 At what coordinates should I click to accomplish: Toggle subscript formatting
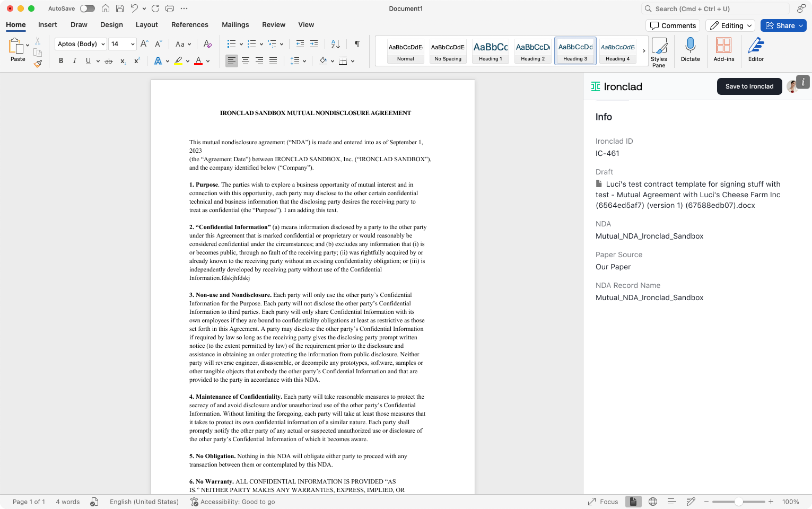coord(123,61)
